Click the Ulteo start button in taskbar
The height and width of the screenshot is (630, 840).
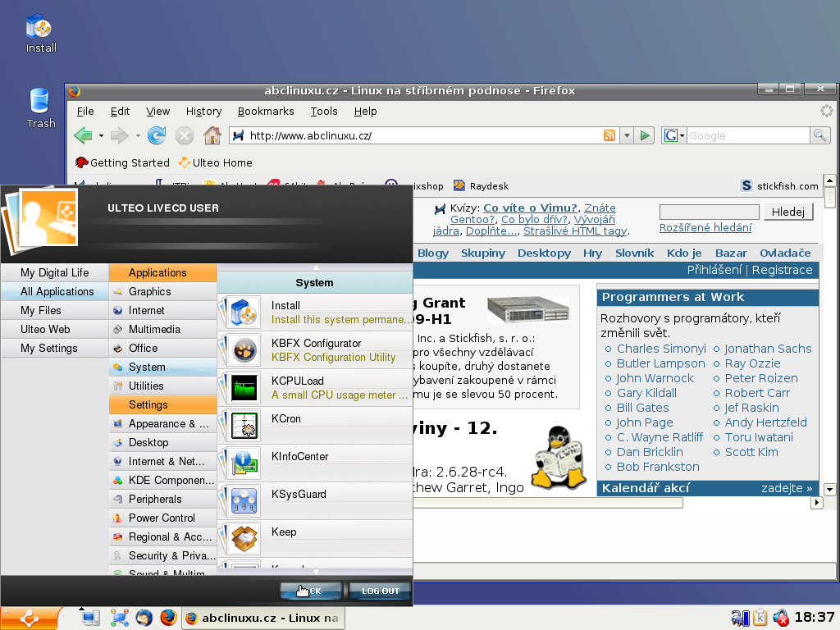point(29,619)
